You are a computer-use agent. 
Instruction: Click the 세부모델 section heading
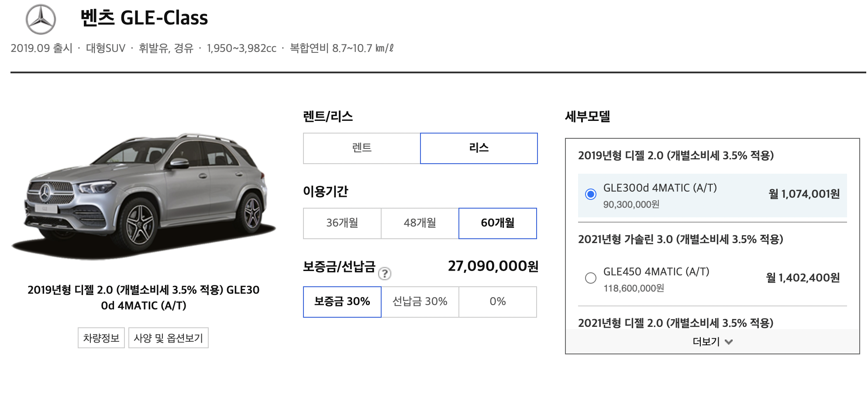click(588, 117)
